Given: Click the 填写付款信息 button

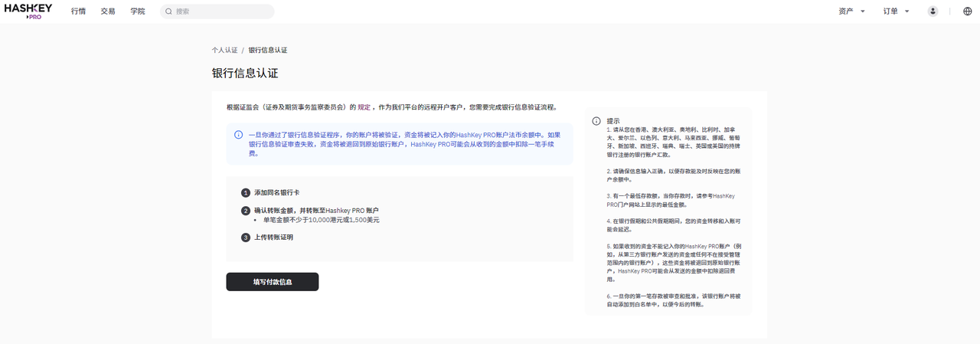Looking at the screenshot, I should point(272,282).
